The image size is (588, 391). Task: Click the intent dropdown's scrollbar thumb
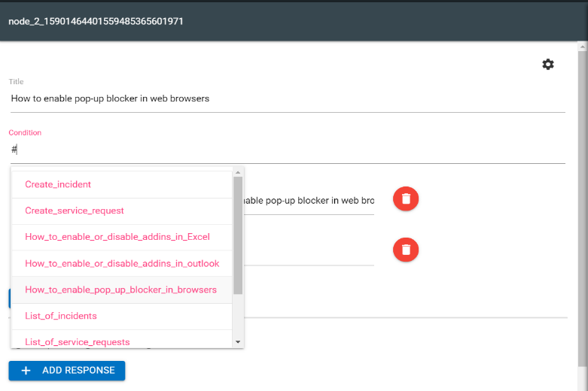coord(238,233)
